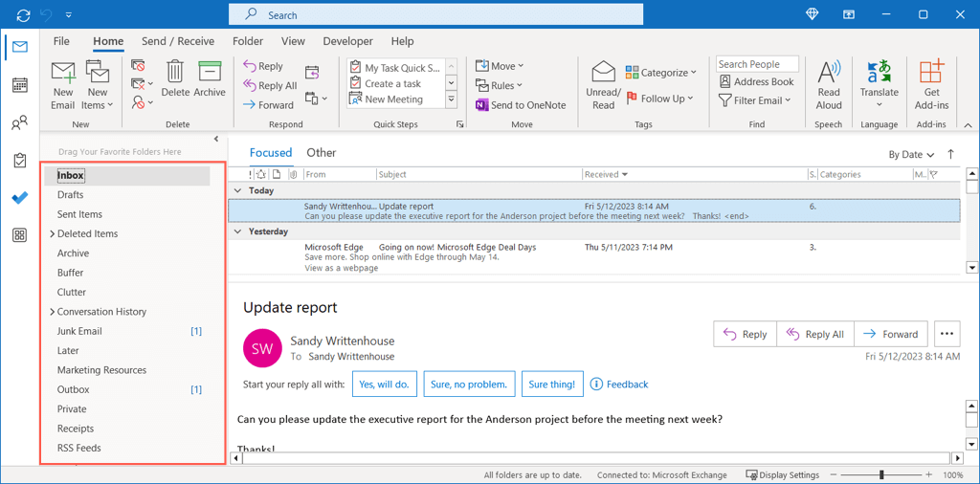Click the 'Yes, will do.' suggested reply
The image size is (980, 484).
385,385
